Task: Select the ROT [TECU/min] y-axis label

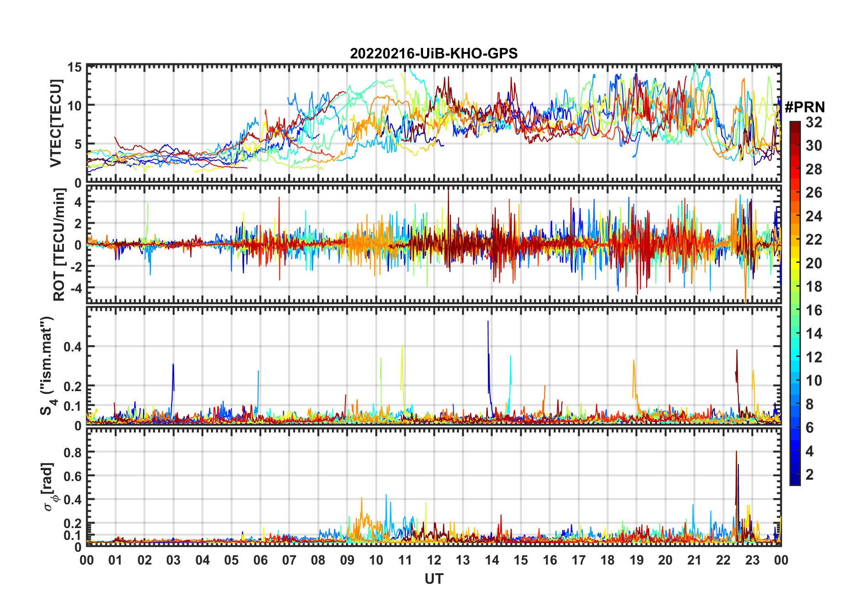Action: [59, 245]
